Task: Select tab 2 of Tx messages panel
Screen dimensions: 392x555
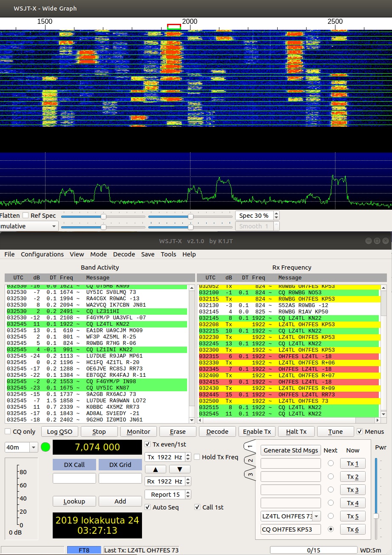Action: pos(250,461)
